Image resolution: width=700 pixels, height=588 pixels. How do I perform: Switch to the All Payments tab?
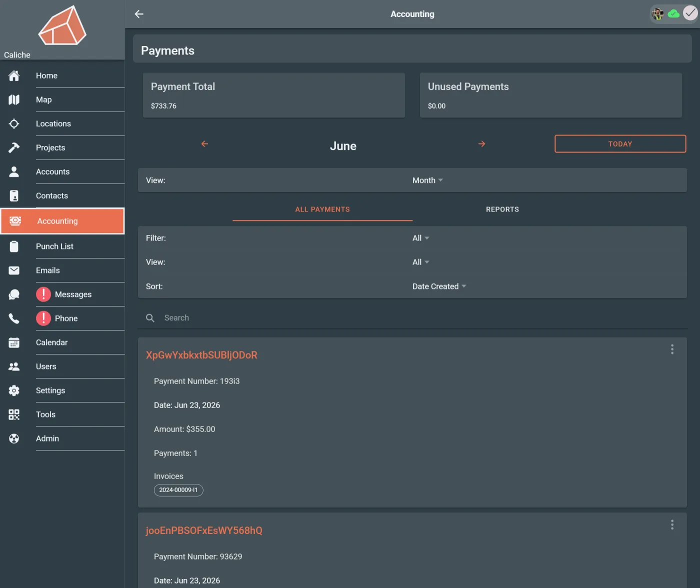[322, 209]
